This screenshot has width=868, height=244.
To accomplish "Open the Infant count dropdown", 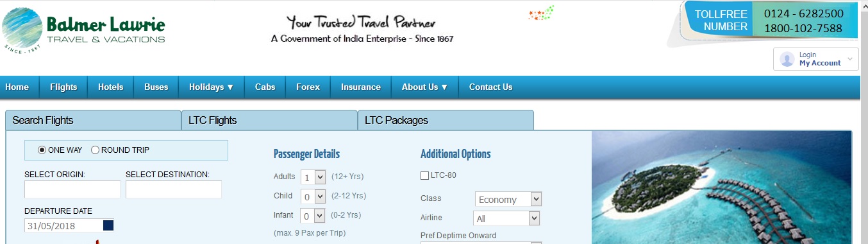I will coord(313,216).
